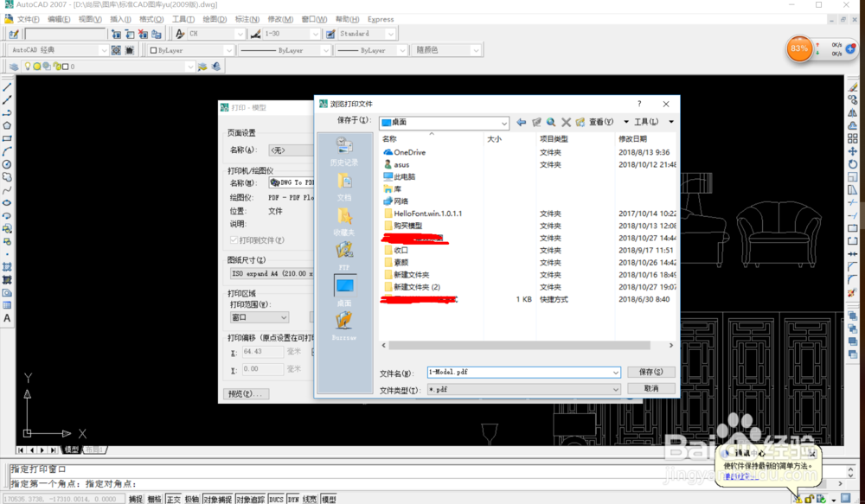Select the Move tool in the right modify toolbar
The image size is (865, 504).
pyautogui.click(x=853, y=151)
